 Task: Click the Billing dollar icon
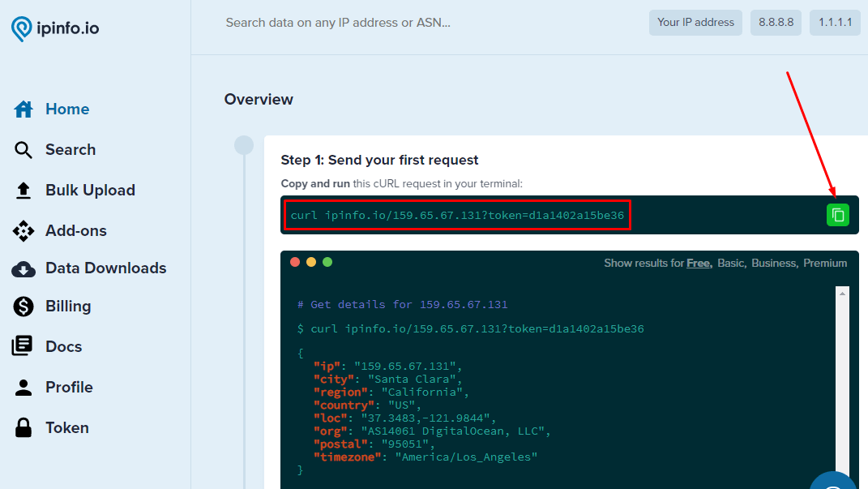tap(24, 307)
